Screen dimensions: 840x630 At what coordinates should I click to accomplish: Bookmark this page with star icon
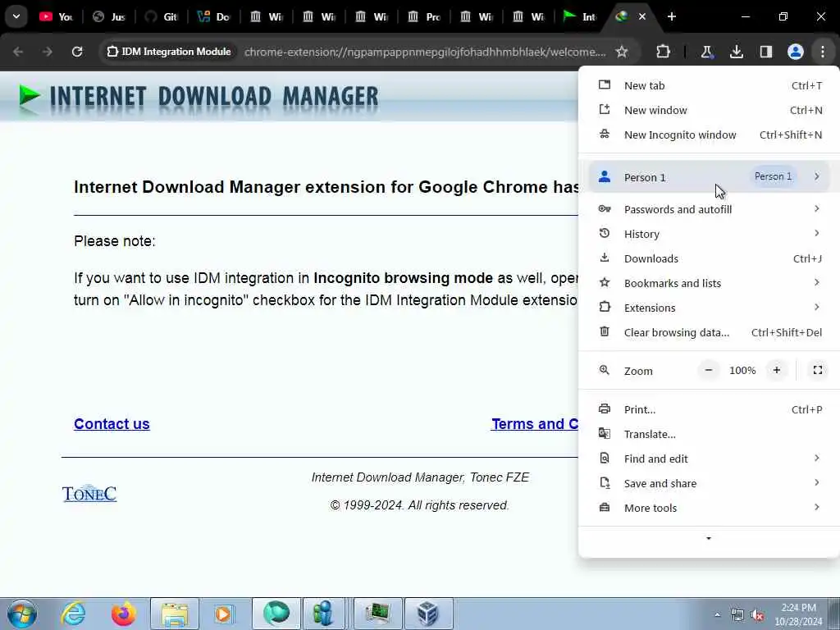coord(622,52)
